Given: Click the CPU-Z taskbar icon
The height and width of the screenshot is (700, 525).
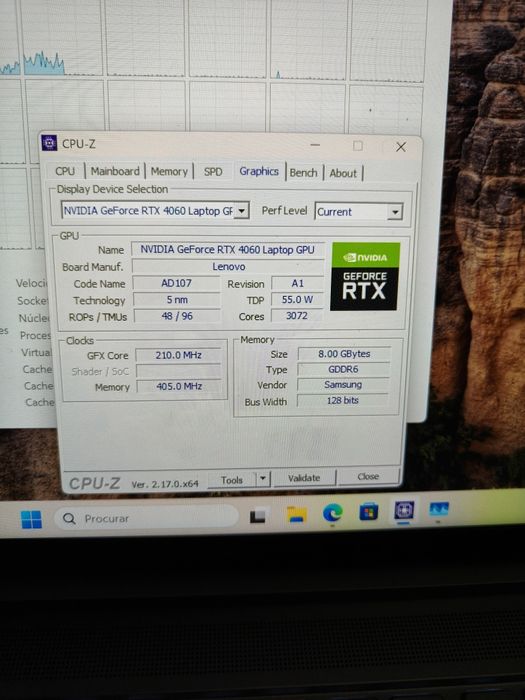Looking at the screenshot, I should pyautogui.click(x=404, y=510).
